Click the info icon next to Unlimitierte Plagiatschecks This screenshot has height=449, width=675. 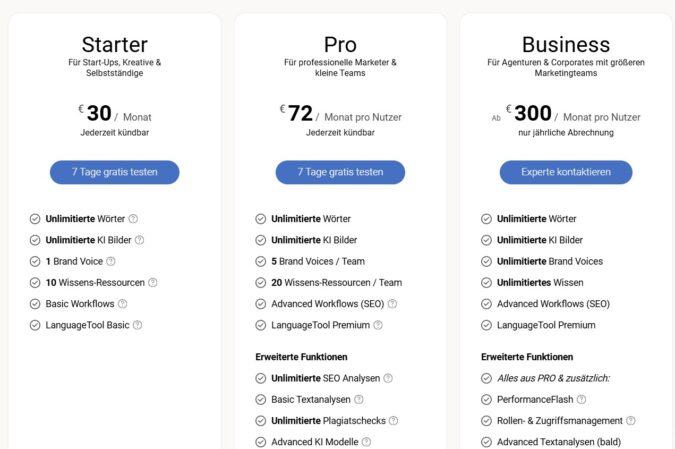(394, 420)
